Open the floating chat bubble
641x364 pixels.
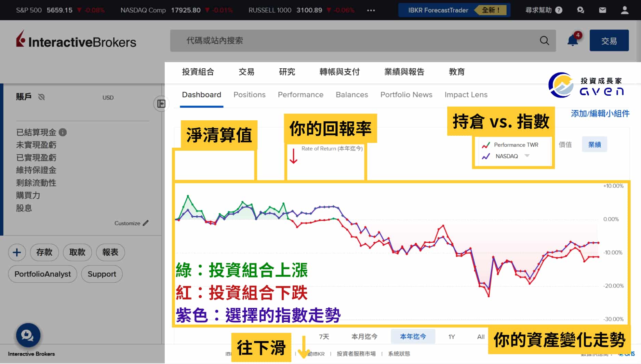pyautogui.click(x=28, y=335)
